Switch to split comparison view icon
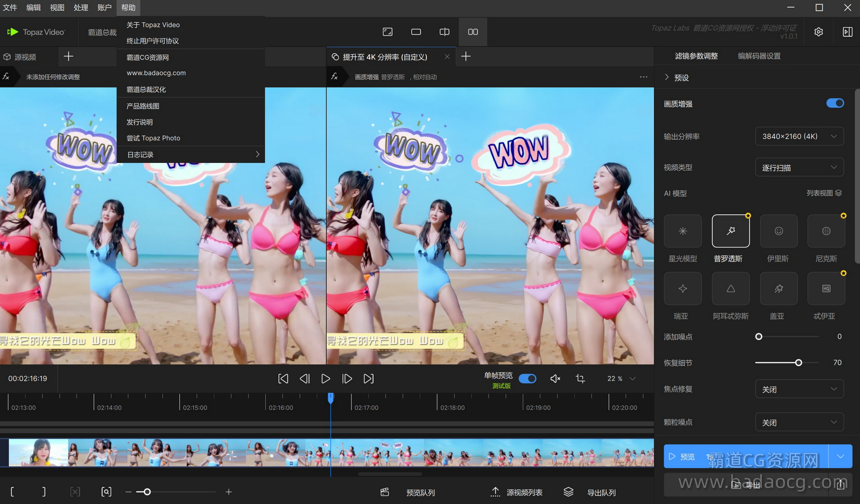Image resolution: width=860 pixels, height=504 pixels. [x=444, y=32]
